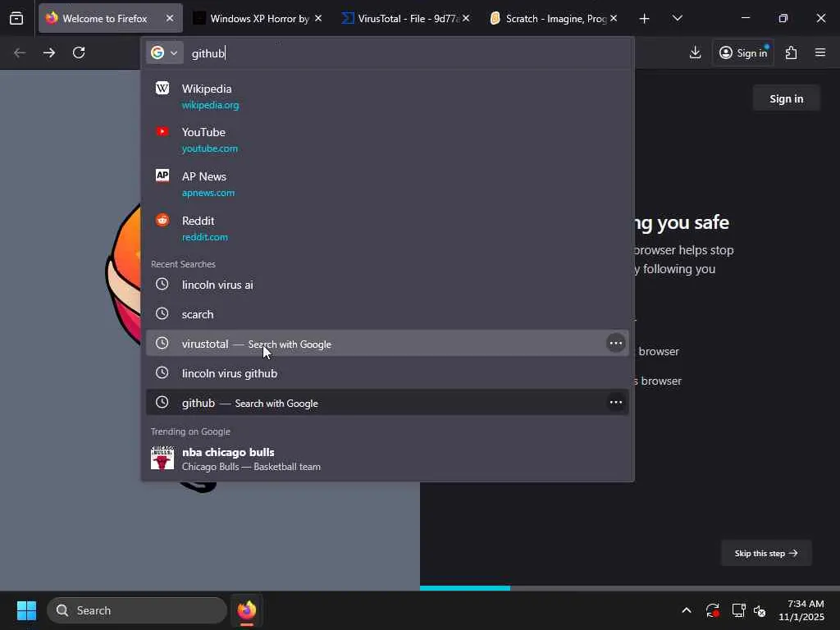
Task: Close the Welcome to Firefox tab
Action: [170, 18]
